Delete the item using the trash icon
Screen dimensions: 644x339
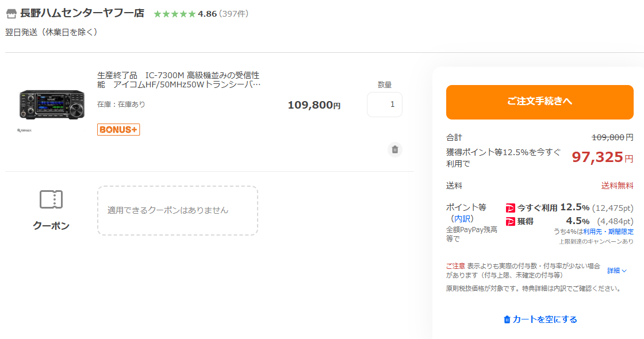pyautogui.click(x=394, y=149)
